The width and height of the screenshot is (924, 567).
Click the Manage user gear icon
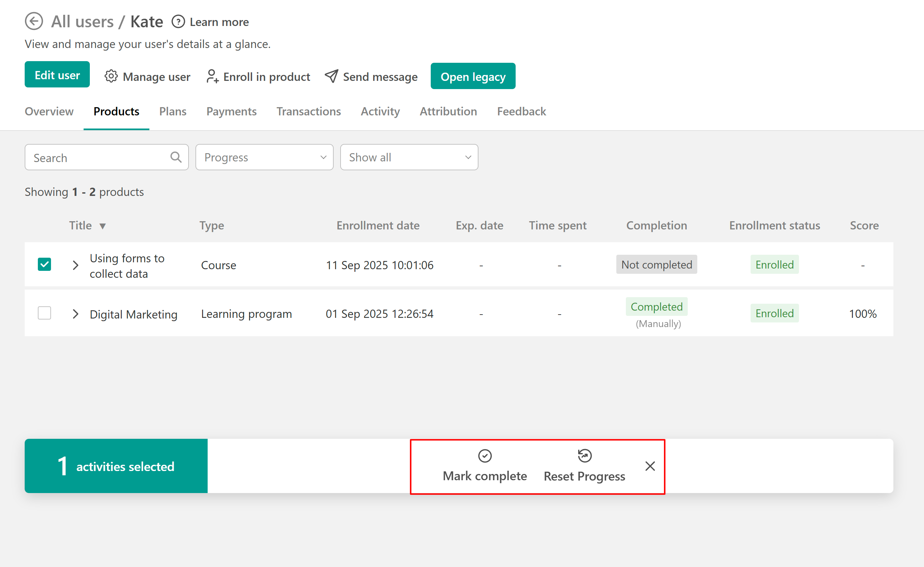[x=111, y=77]
